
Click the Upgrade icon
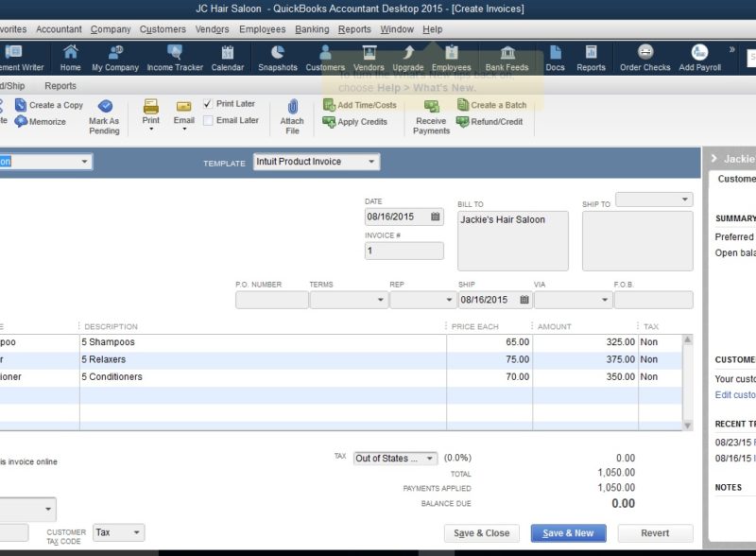(x=408, y=58)
